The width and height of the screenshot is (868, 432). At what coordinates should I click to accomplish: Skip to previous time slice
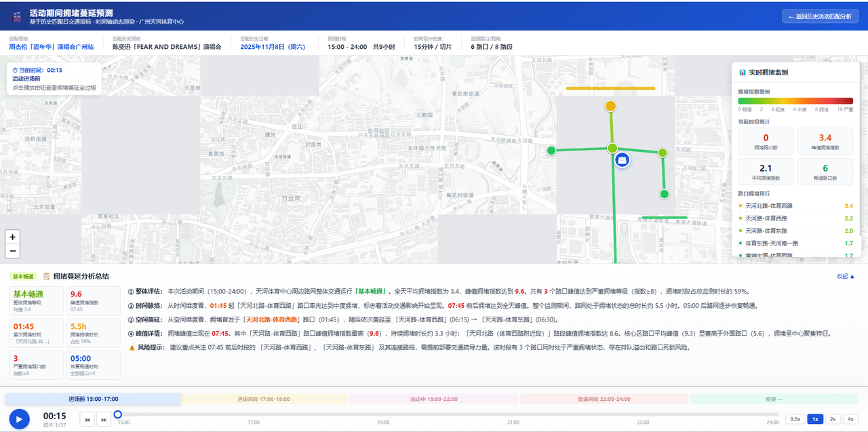[87, 419]
